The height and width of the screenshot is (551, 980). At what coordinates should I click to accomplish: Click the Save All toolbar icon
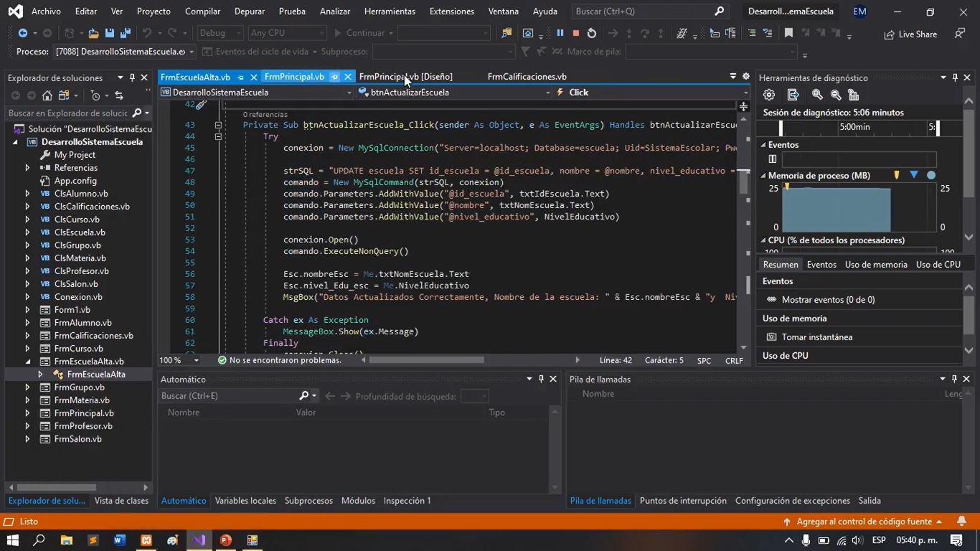click(x=125, y=33)
